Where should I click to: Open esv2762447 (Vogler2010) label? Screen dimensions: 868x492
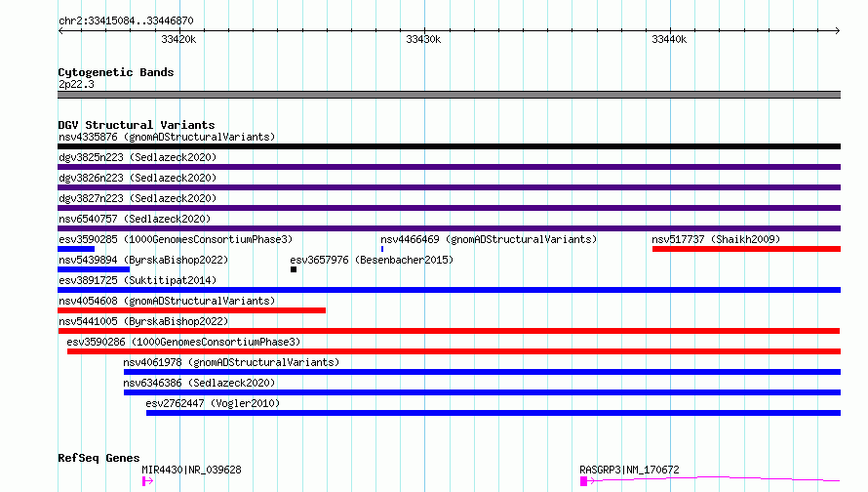[214, 403]
